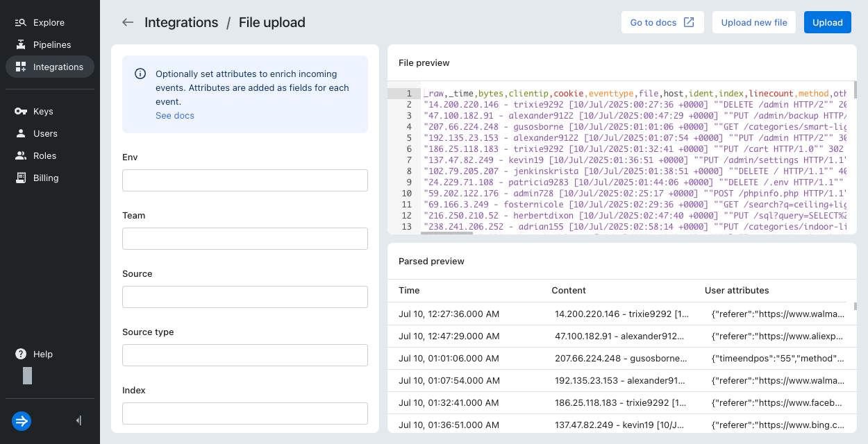Click the blue Upload button
Image resolution: width=868 pixels, height=444 pixels.
(x=828, y=22)
